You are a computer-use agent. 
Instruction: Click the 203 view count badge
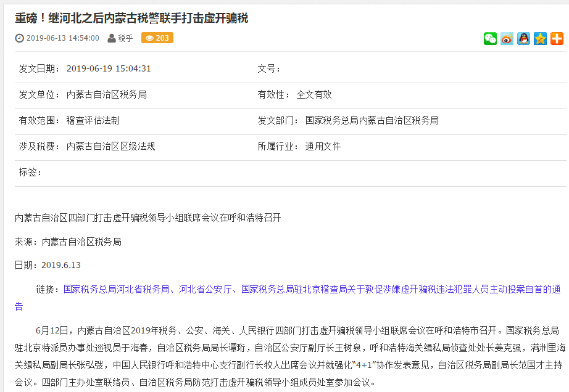pyautogui.click(x=157, y=38)
